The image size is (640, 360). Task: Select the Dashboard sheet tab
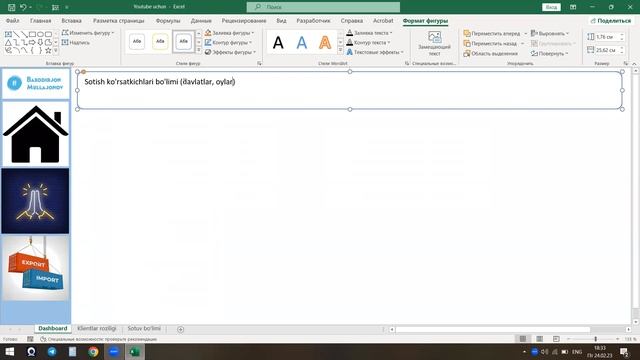(53, 329)
